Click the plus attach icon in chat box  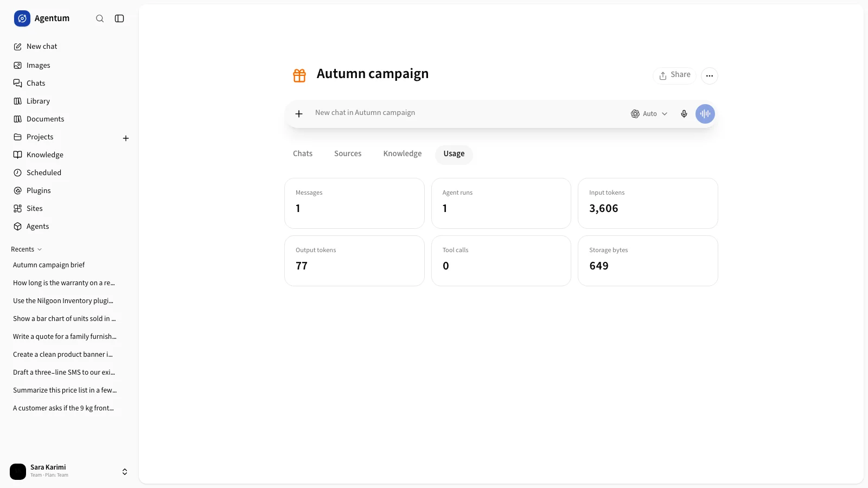299,114
